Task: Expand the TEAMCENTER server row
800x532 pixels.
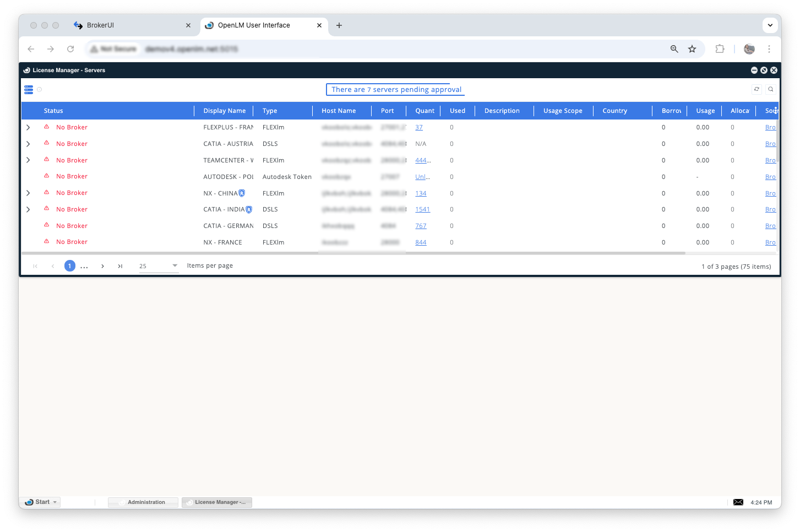Action: (x=28, y=160)
